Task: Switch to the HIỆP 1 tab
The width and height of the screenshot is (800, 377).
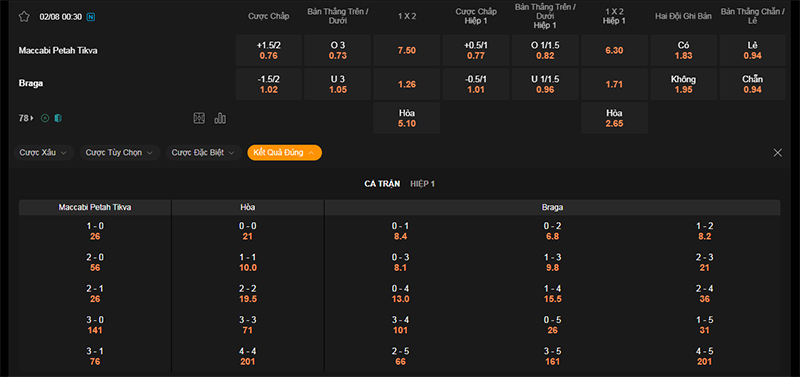Action: point(422,184)
